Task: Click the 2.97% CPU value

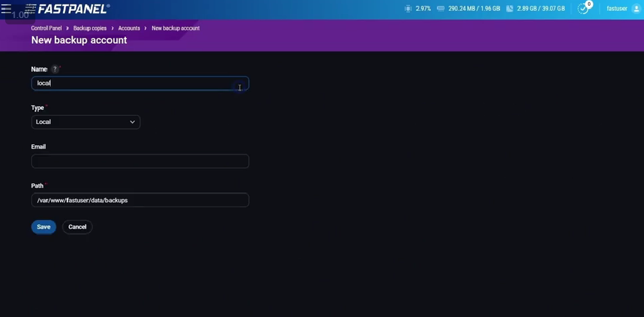Action: (423, 8)
